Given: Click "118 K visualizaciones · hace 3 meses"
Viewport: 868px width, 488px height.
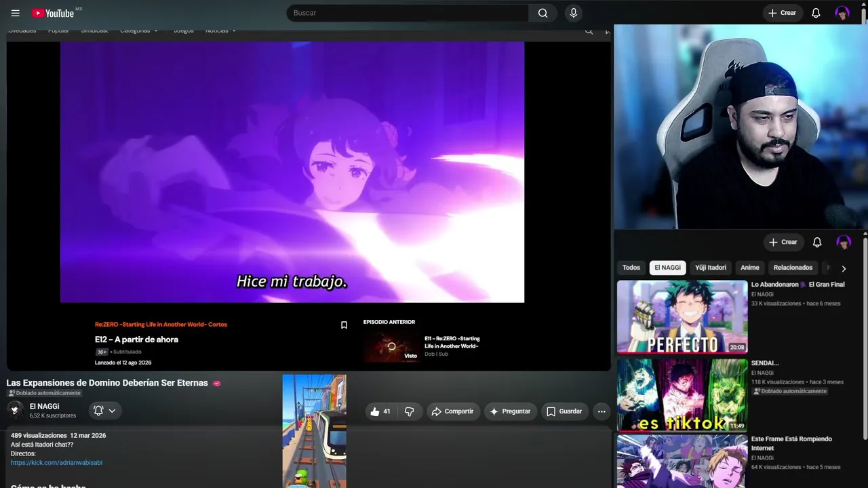Looking at the screenshot, I should [x=797, y=382].
